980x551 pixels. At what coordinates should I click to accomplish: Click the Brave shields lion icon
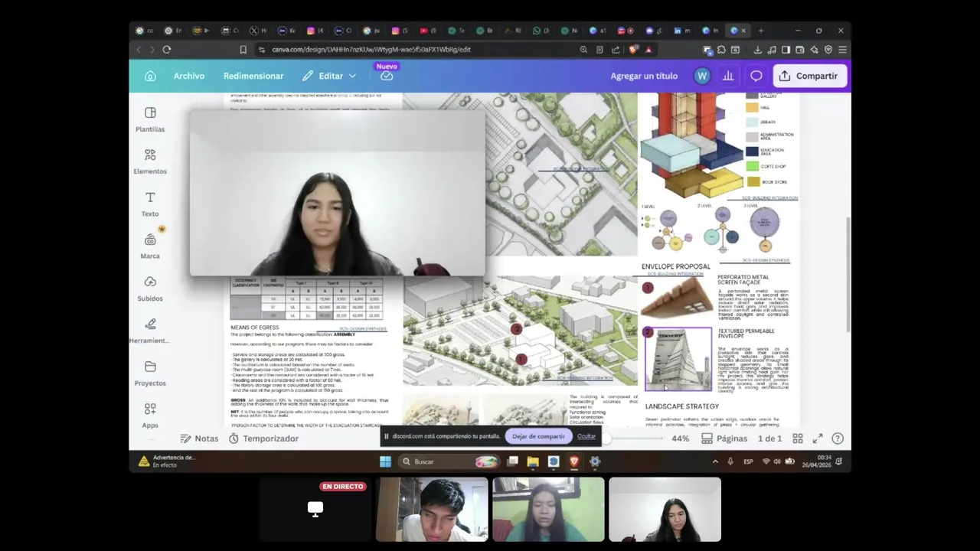click(632, 50)
